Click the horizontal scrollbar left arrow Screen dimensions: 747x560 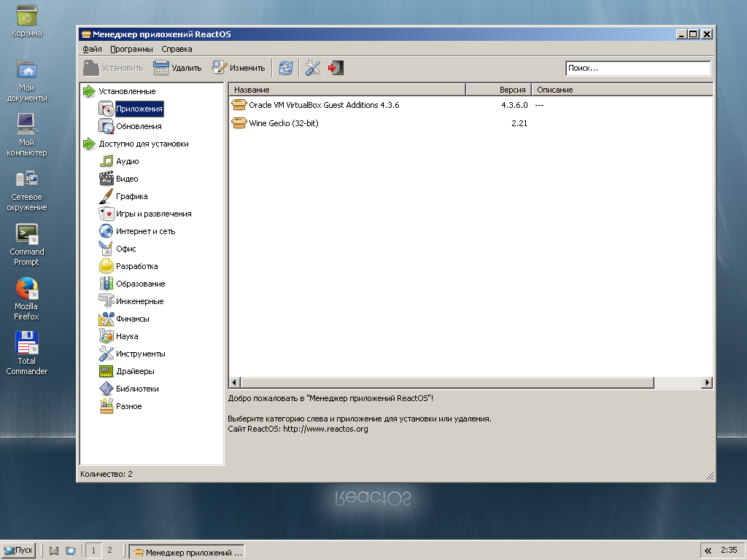pyautogui.click(x=234, y=382)
